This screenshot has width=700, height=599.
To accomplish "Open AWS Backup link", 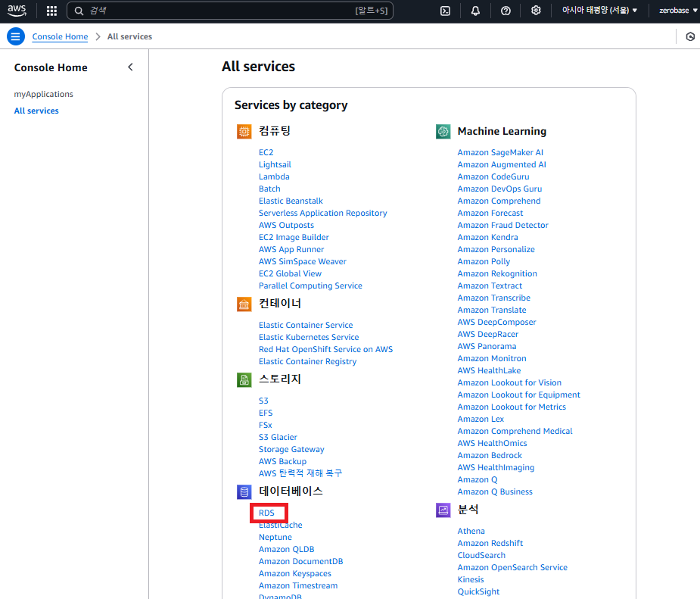I will (x=282, y=461).
